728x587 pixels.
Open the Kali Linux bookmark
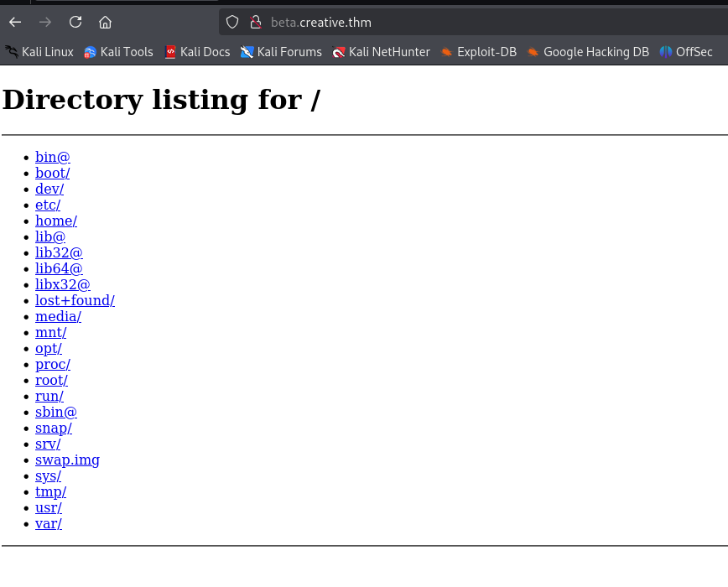pyautogui.click(x=39, y=52)
